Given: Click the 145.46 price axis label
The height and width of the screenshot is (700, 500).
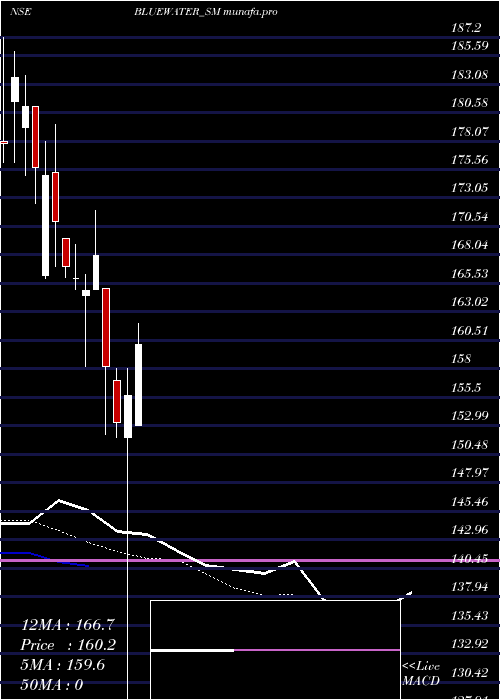Looking at the screenshot, I should coord(470,501).
